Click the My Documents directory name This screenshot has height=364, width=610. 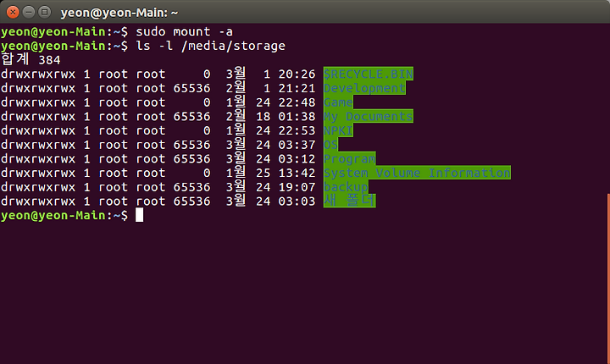[x=368, y=116]
